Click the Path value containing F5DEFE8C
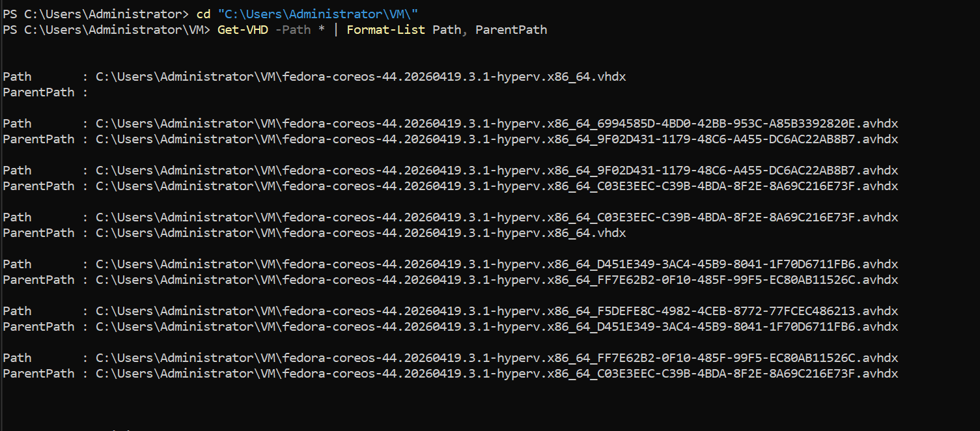Image resolution: width=980 pixels, height=431 pixels. (x=497, y=311)
